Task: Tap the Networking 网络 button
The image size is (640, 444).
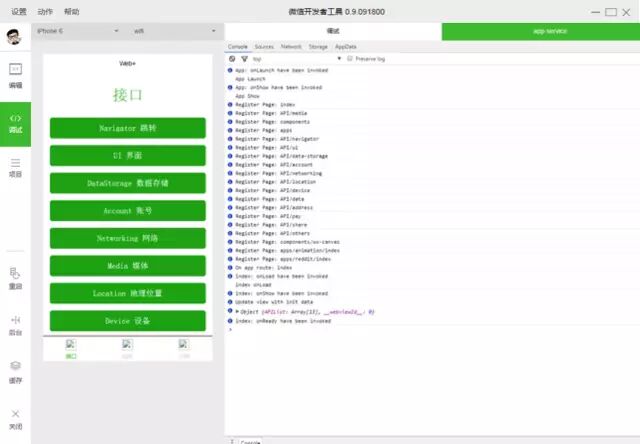Action: click(128, 238)
